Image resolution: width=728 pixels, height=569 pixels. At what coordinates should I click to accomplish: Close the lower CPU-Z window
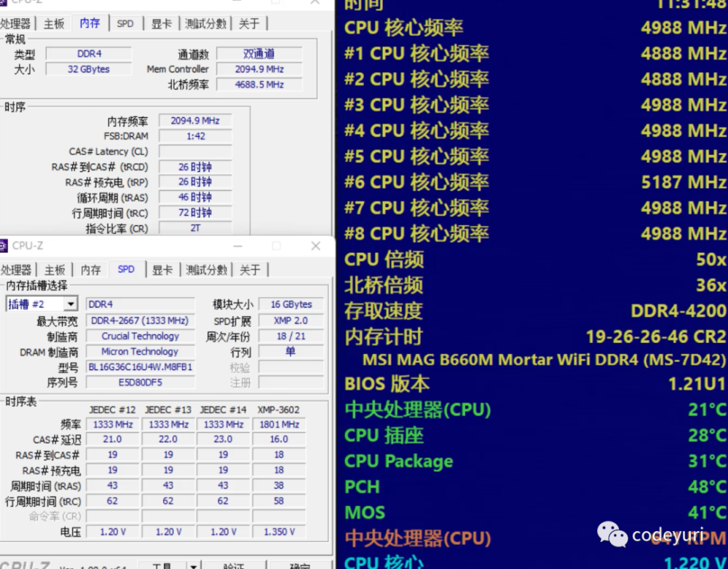pyautogui.click(x=316, y=246)
